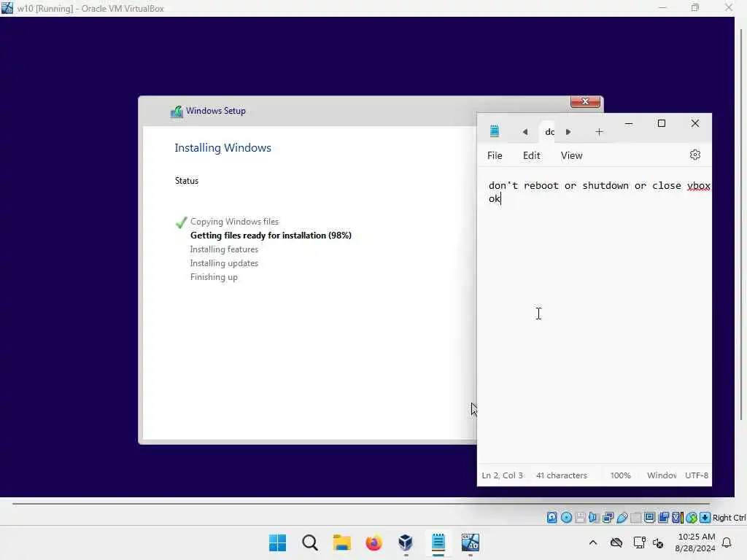The width and height of the screenshot is (747, 560).
Task: Open the notifications bell
Action: click(x=727, y=542)
